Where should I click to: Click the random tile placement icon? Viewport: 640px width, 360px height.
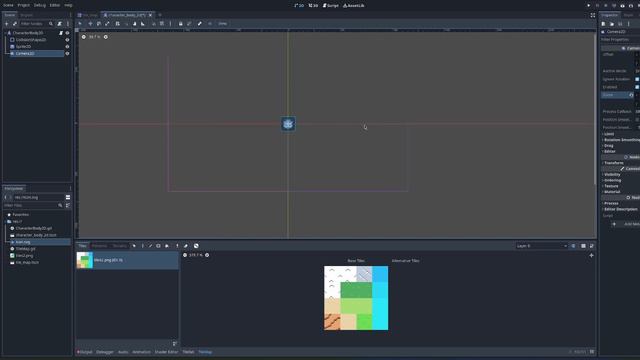pos(196,246)
